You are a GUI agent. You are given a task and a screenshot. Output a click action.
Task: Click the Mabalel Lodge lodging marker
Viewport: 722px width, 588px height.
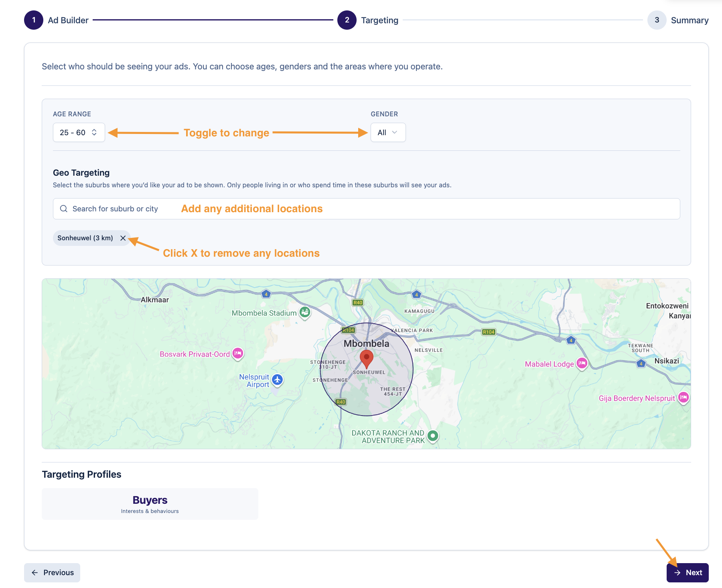coord(582,363)
